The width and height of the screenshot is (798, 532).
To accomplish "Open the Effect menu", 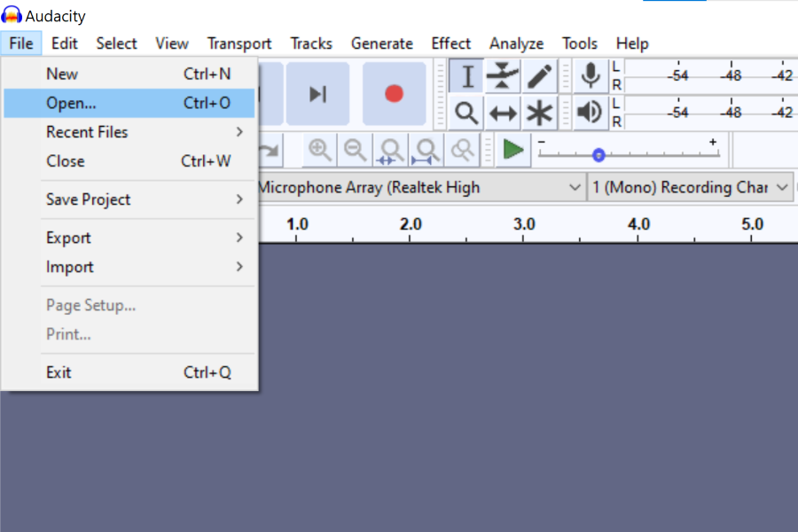I will (x=451, y=43).
